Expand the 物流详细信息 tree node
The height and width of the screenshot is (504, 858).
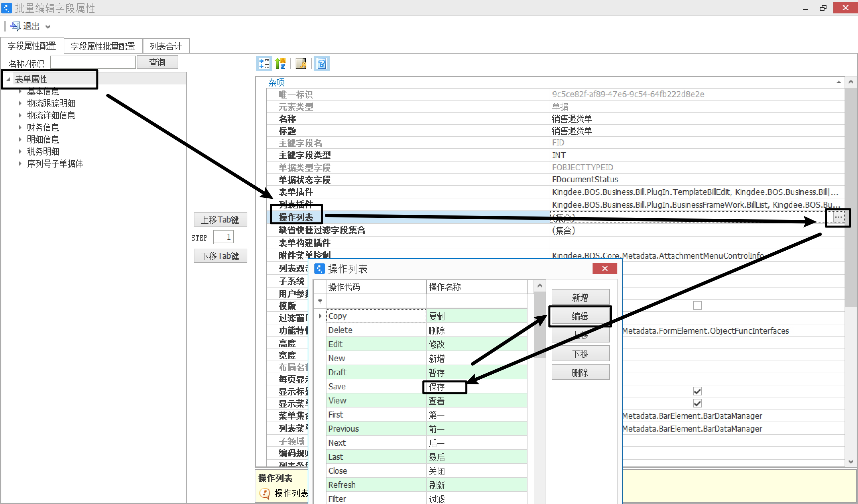pos(20,115)
